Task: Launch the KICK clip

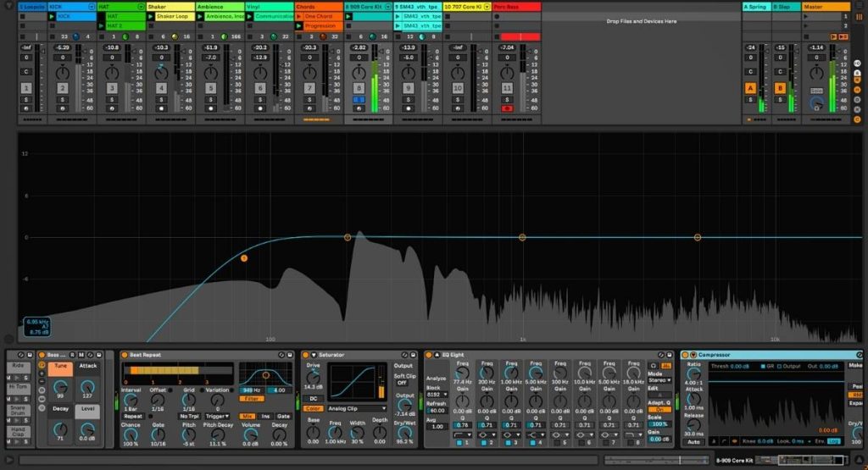Action: point(52,17)
